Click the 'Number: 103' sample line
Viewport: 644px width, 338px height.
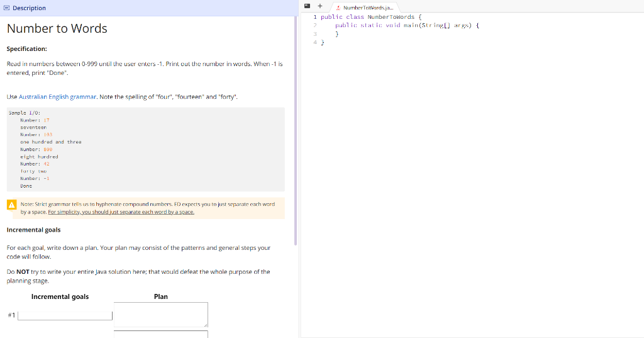(36, 135)
